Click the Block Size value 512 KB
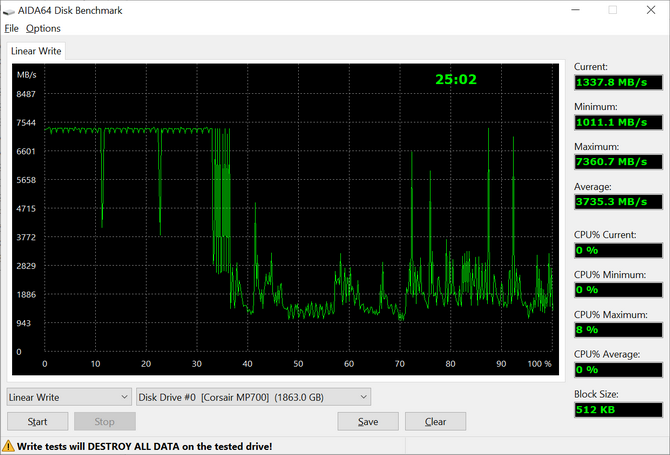 (x=618, y=410)
